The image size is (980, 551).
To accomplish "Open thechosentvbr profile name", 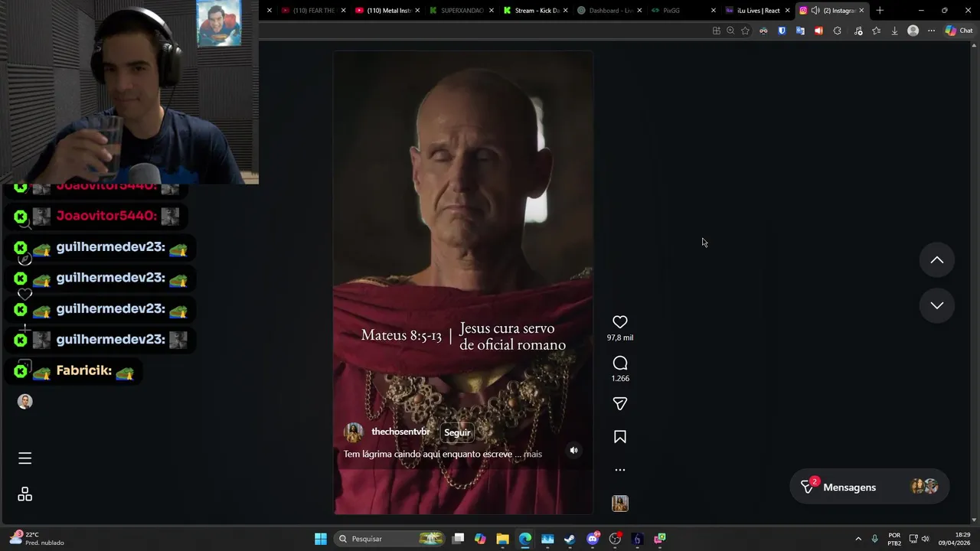I will click(x=400, y=432).
